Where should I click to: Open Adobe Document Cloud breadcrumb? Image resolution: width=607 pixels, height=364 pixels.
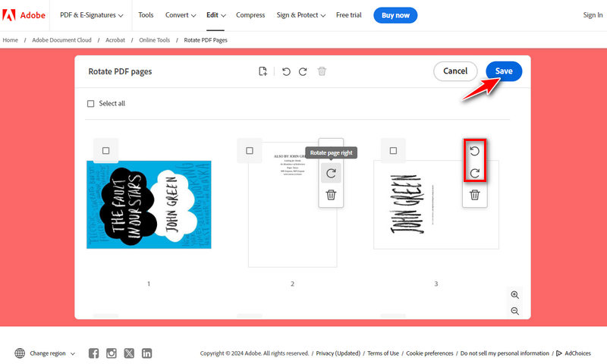click(x=61, y=40)
